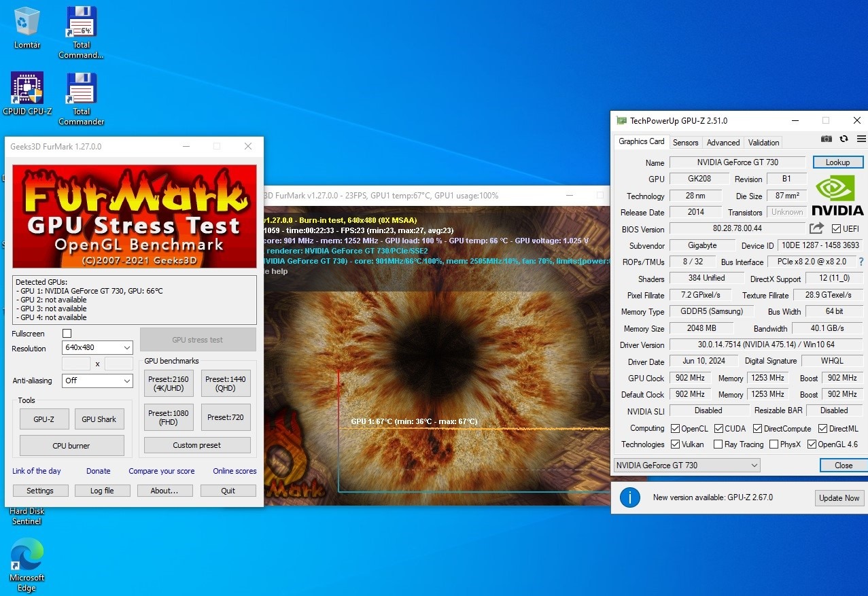Open the Link of the day link

[x=37, y=471]
